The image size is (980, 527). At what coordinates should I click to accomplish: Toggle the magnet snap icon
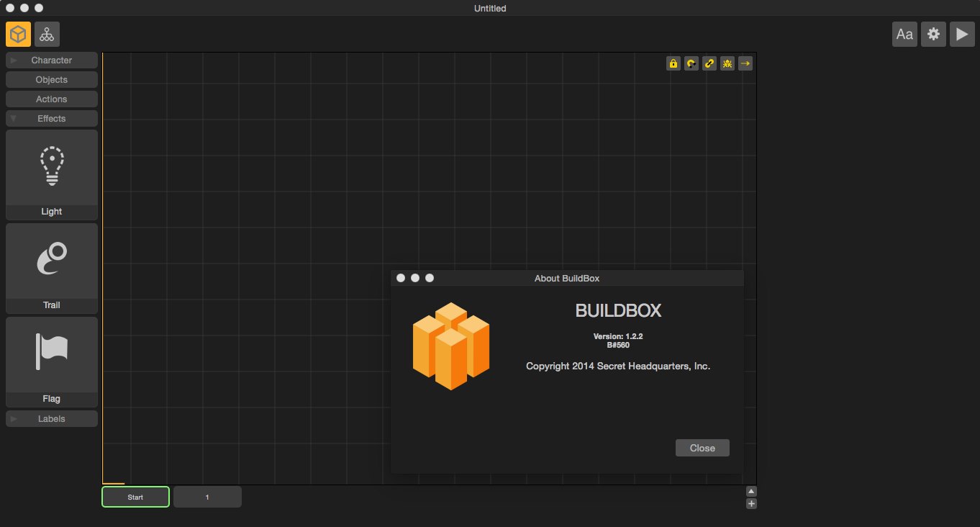[691, 63]
